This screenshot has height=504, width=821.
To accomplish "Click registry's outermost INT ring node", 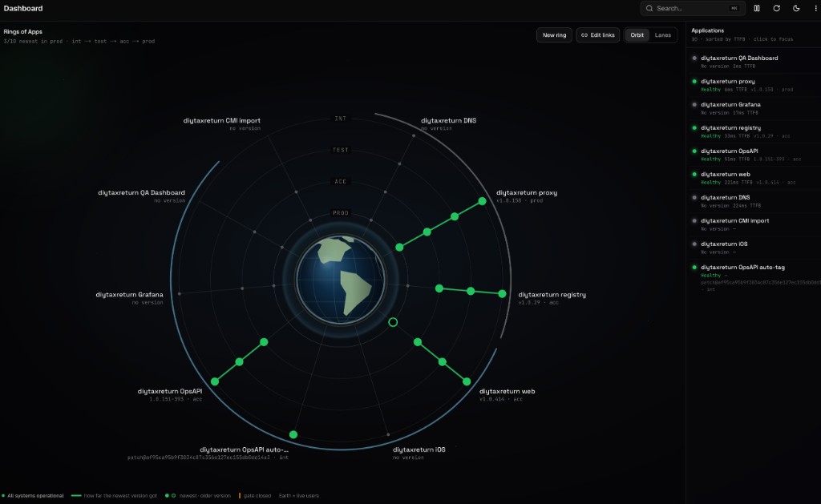I will (502, 294).
